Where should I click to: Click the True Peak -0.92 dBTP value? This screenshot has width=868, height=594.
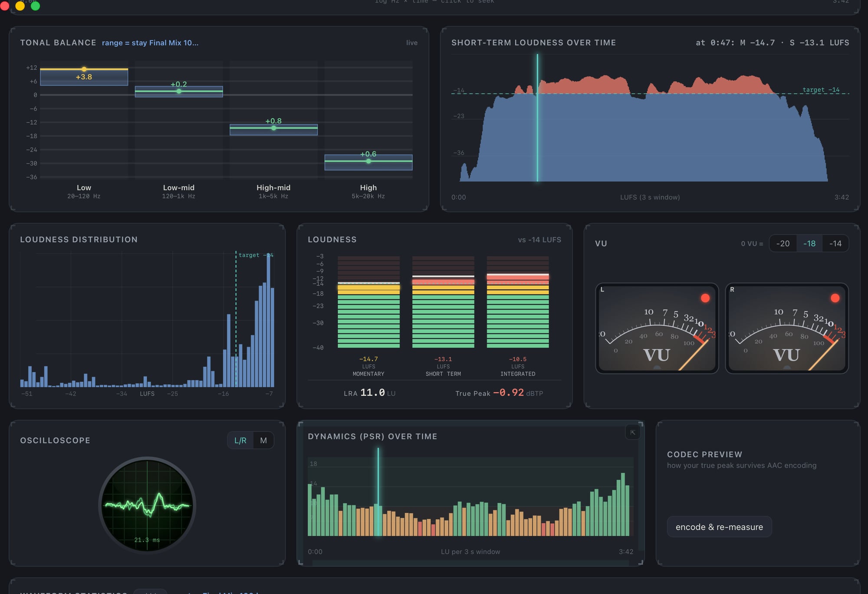pyautogui.click(x=499, y=393)
